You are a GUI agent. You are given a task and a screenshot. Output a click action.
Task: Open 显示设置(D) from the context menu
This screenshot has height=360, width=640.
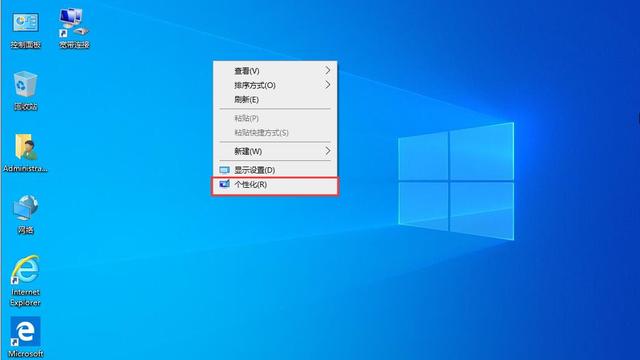tap(275, 170)
